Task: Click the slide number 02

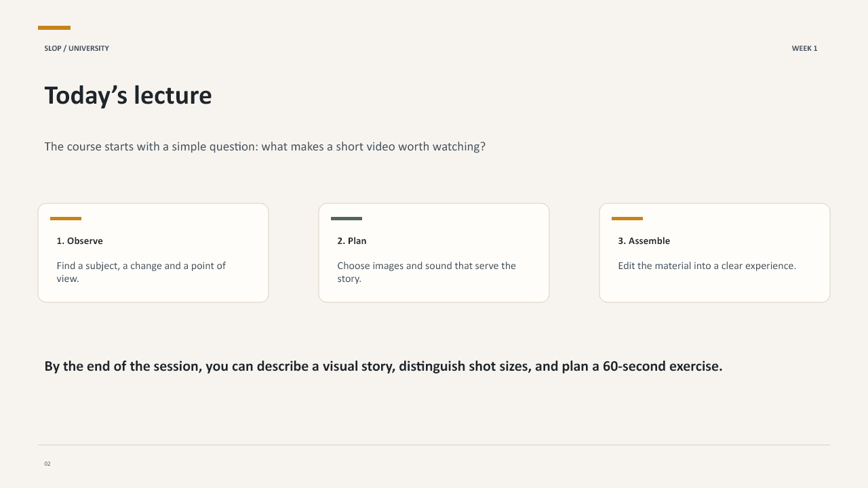Action: coord(47,464)
